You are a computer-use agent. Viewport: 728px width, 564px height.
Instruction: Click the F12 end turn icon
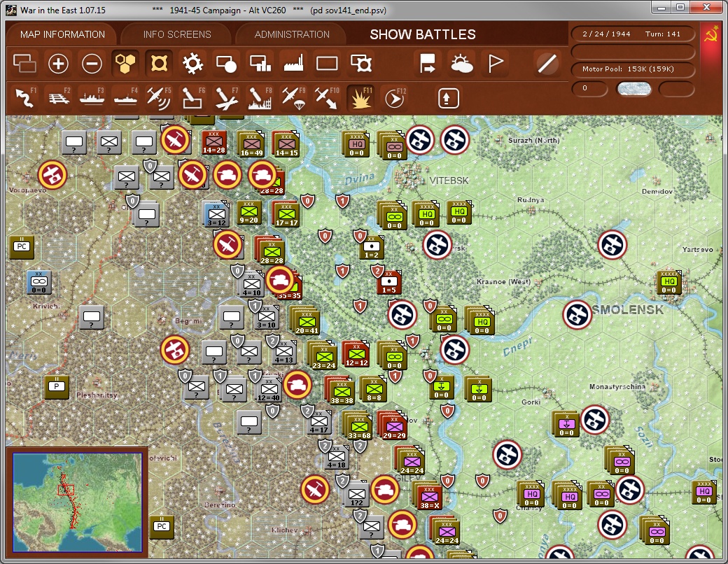(x=395, y=97)
